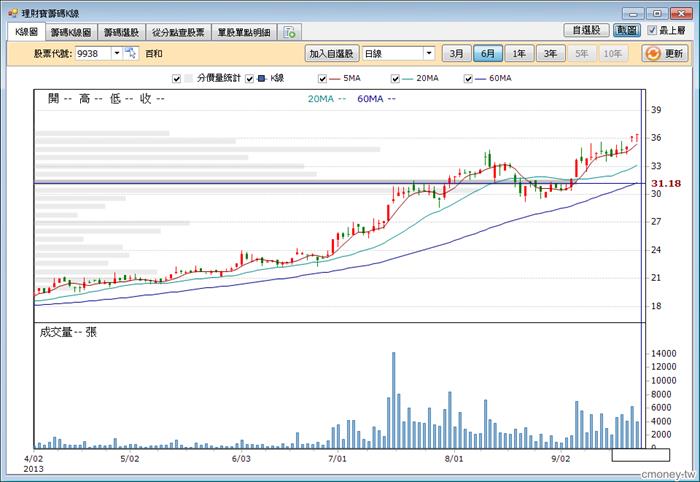Toggle the K線 checkbox
The height and width of the screenshot is (482, 700).
pos(250,79)
